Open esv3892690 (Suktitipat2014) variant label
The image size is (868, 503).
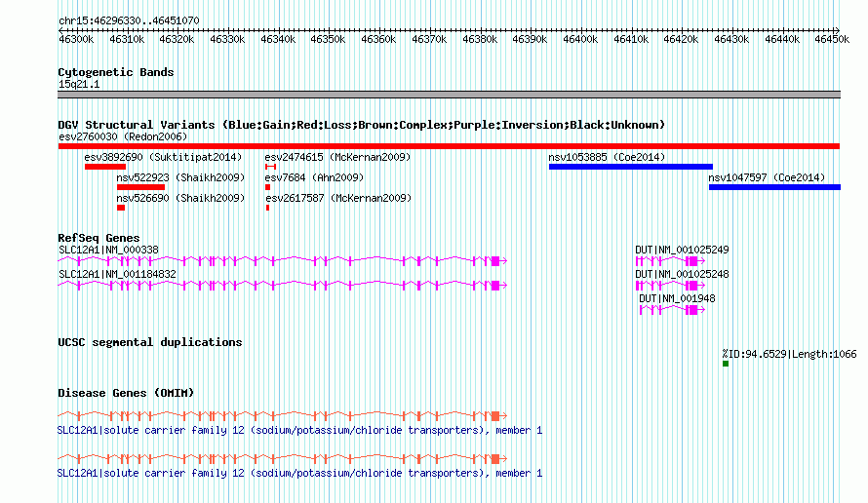click(x=163, y=157)
